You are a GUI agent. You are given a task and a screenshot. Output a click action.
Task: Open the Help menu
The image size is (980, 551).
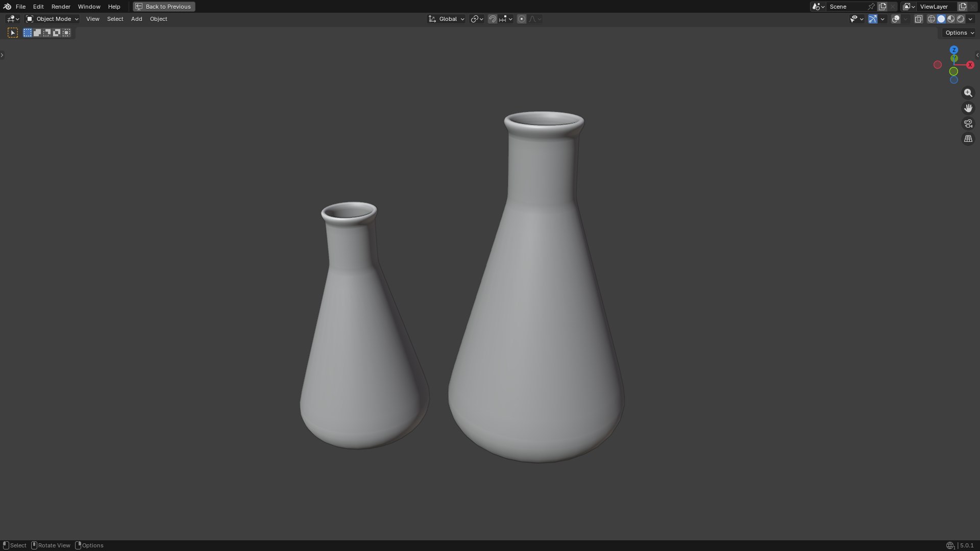pyautogui.click(x=114, y=7)
